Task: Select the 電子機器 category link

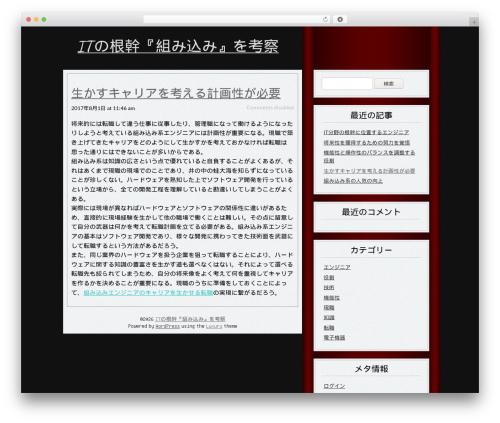Action: [x=334, y=338]
